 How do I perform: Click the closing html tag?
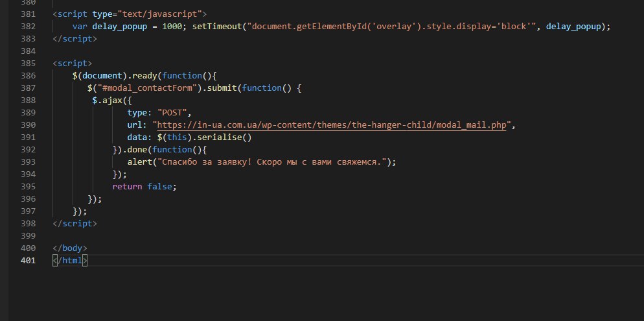(x=70, y=261)
